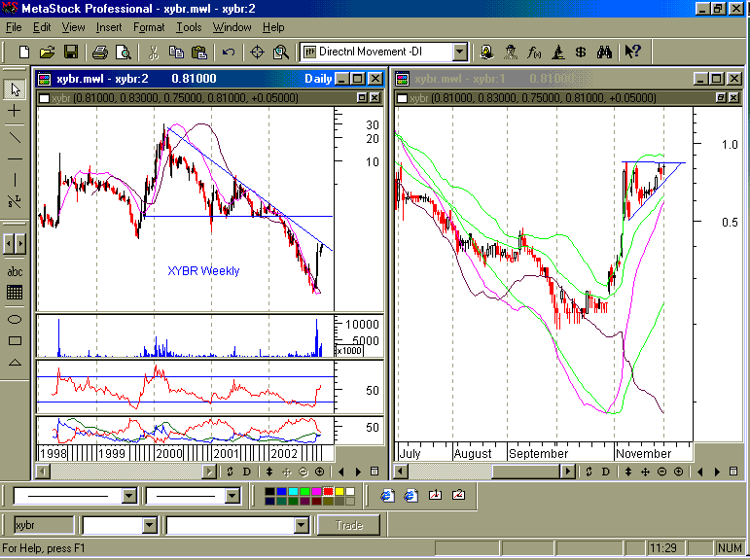Screen dimensions: 750x560
Task: Select the crosshair plus tool
Action: point(15,111)
